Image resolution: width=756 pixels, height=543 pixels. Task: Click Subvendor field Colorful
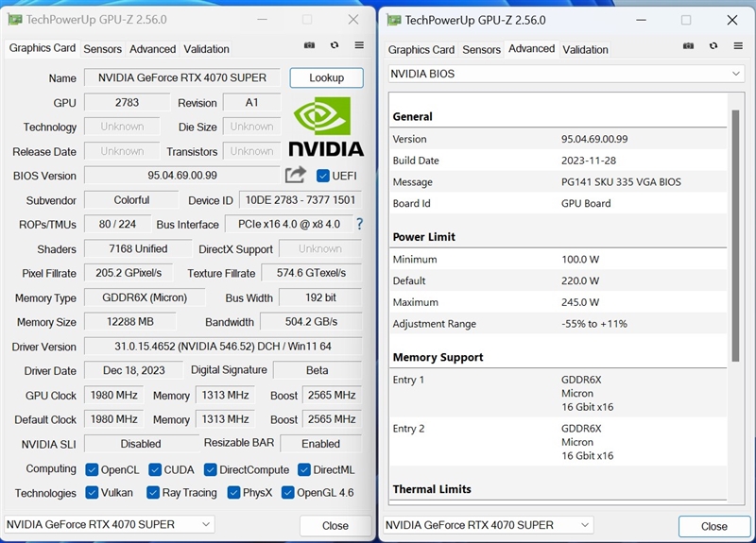click(x=131, y=200)
